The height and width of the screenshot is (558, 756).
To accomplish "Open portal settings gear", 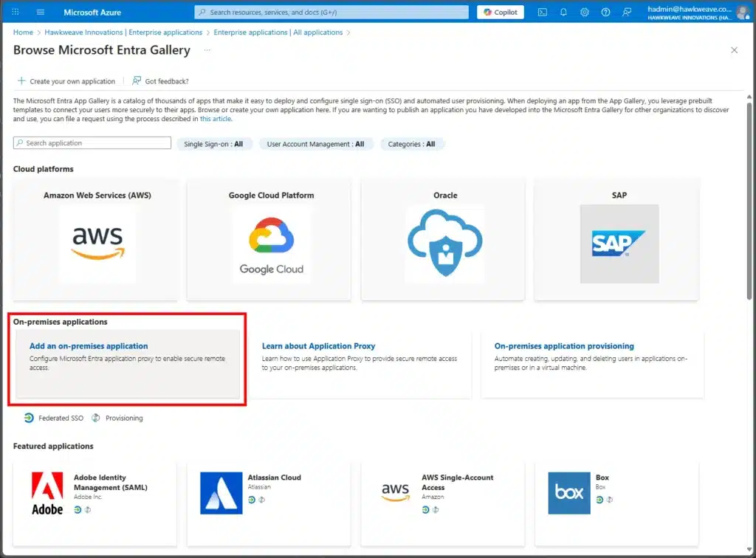I will tap(585, 13).
